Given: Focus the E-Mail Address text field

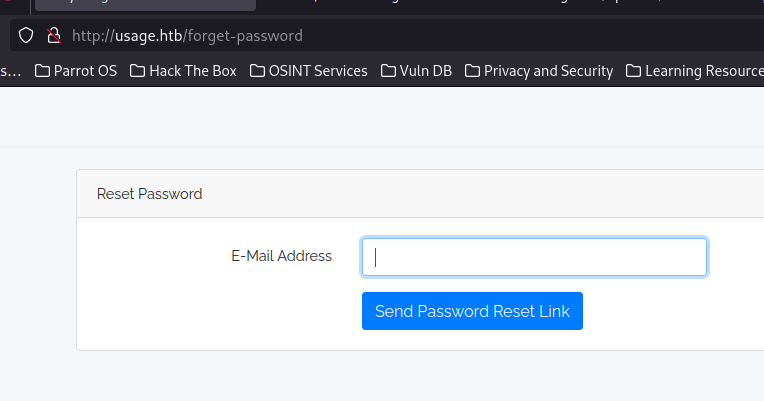Looking at the screenshot, I should (534, 257).
